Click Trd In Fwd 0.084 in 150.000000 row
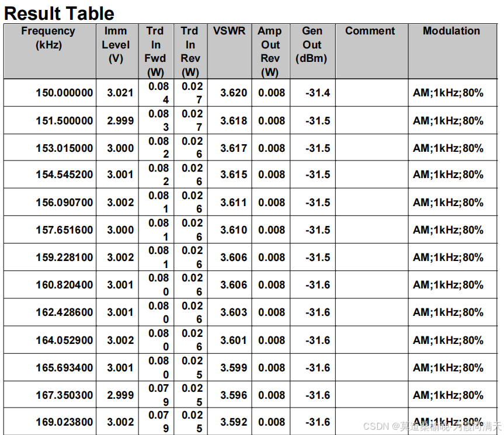This screenshot has width=504, height=435. tap(158, 93)
